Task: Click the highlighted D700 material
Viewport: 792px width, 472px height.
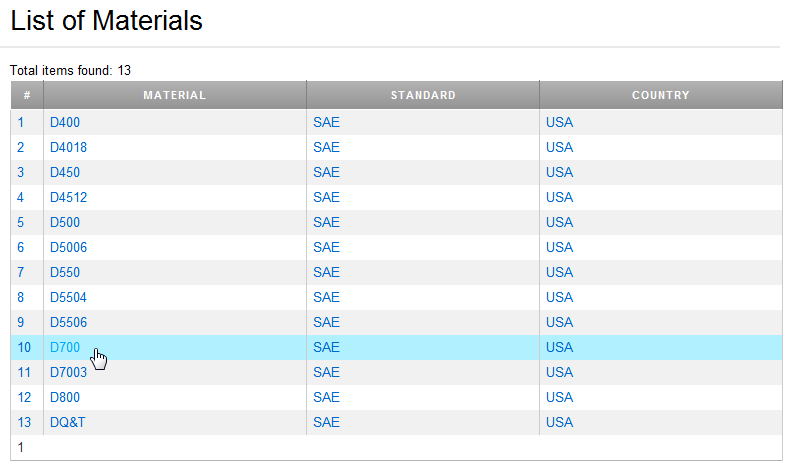Action: (x=65, y=347)
